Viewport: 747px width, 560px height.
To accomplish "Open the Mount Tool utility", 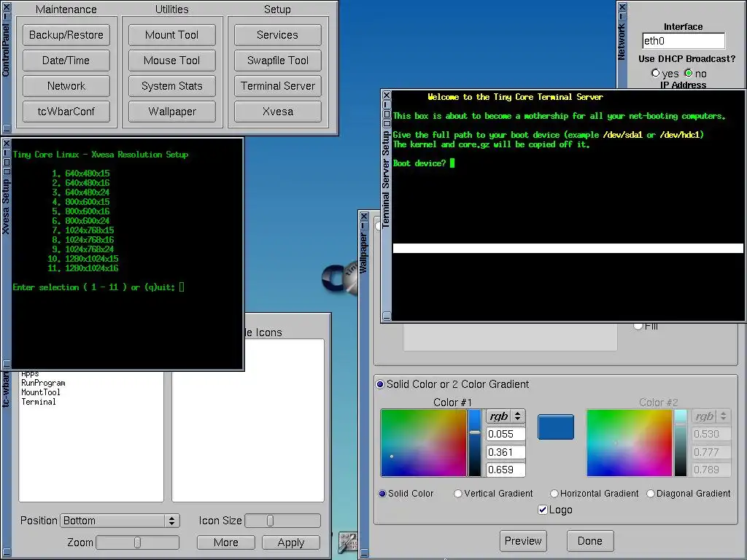I will click(x=172, y=35).
